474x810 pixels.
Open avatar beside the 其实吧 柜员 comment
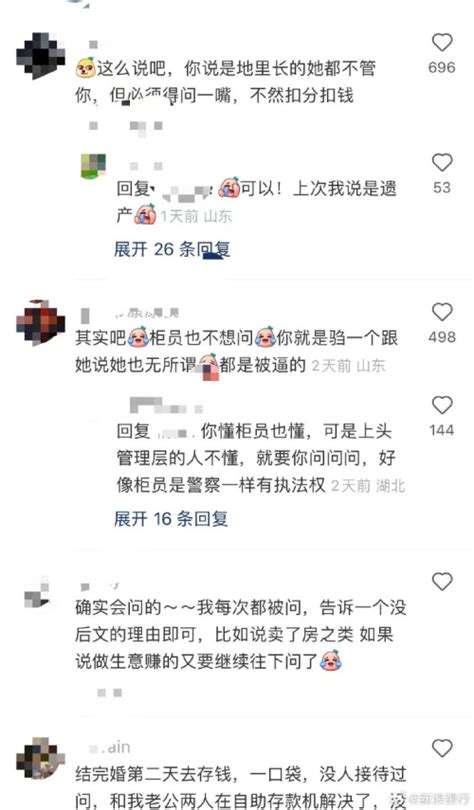tap(41, 323)
